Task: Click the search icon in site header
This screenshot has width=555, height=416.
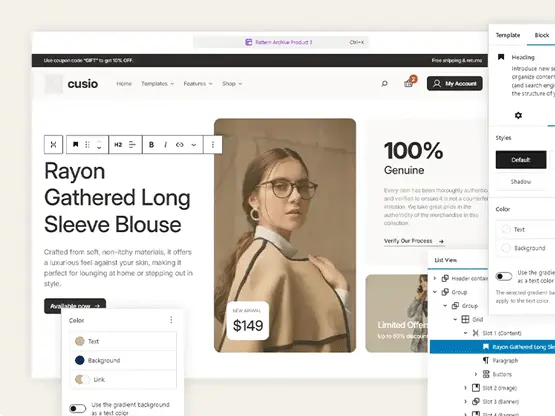Action: [384, 84]
